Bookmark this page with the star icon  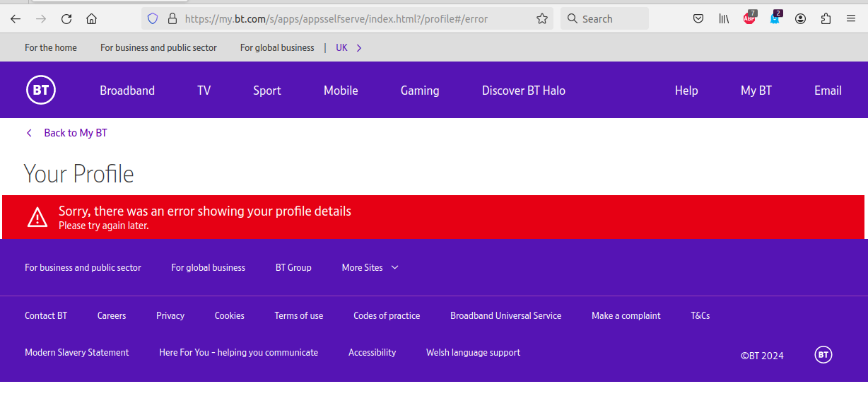coord(542,19)
